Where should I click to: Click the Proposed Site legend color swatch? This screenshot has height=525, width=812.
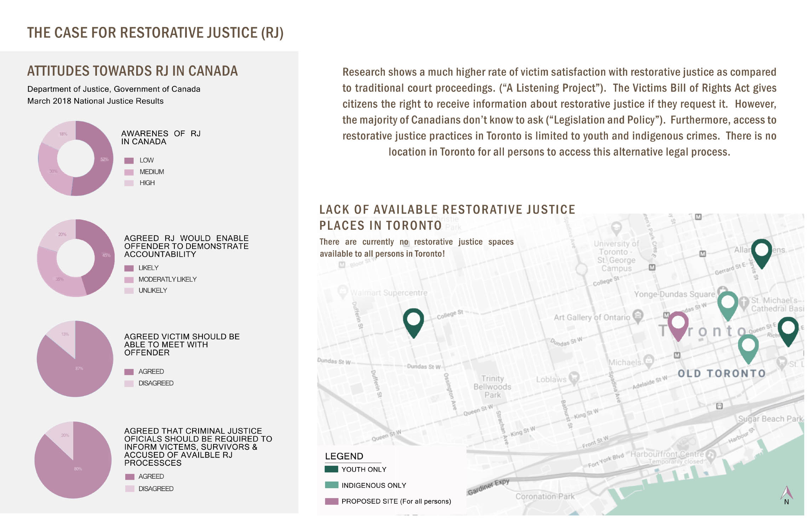point(332,501)
